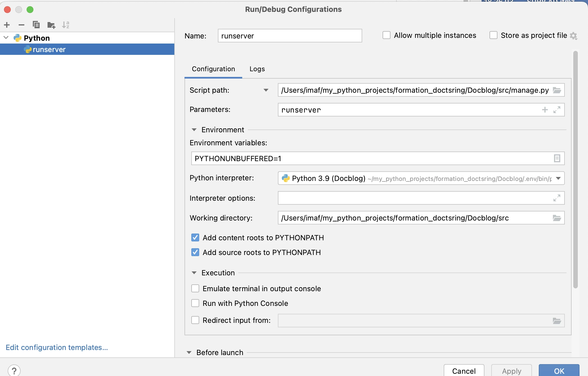Collapse the Environment section
This screenshot has height=376, width=588.
point(194,130)
